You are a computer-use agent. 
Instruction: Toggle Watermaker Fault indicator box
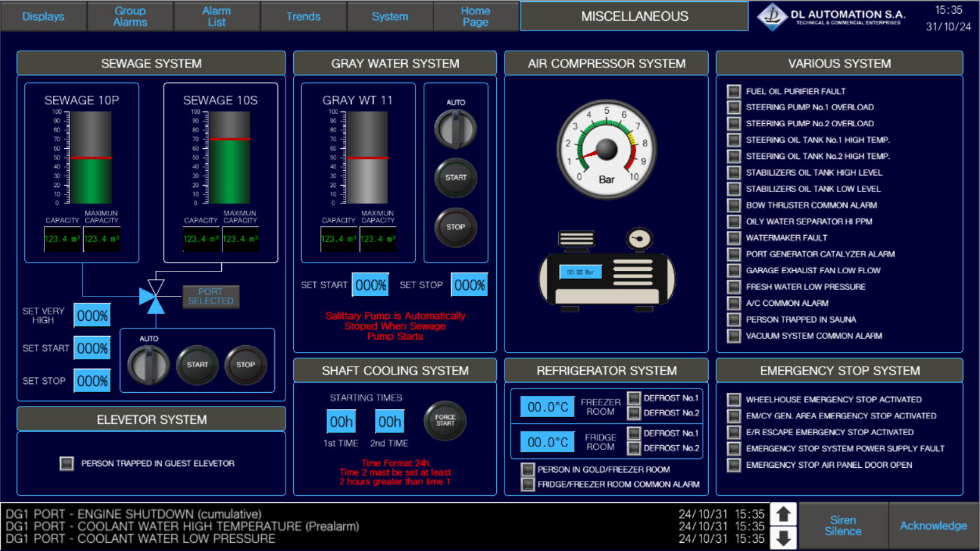point(734,238)
